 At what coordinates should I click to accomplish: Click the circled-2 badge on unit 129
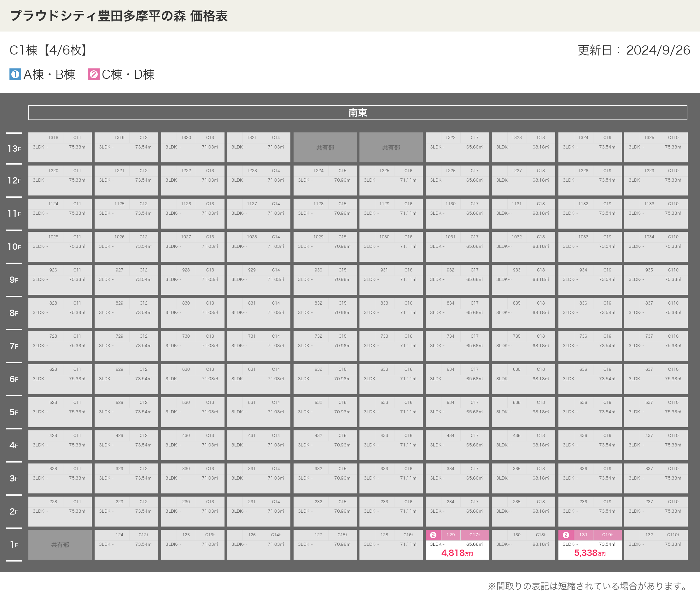(x=433, y=535)
